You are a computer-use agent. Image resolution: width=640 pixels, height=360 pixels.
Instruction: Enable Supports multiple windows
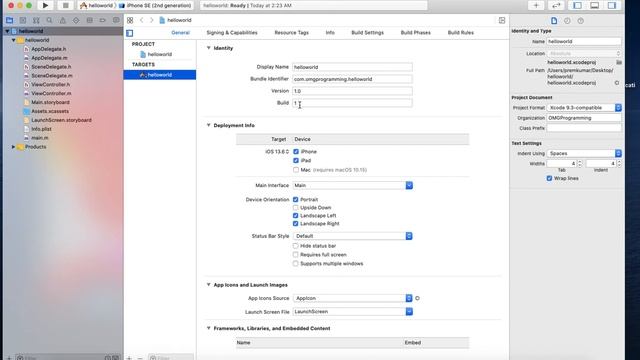click(x=296, y=264)
